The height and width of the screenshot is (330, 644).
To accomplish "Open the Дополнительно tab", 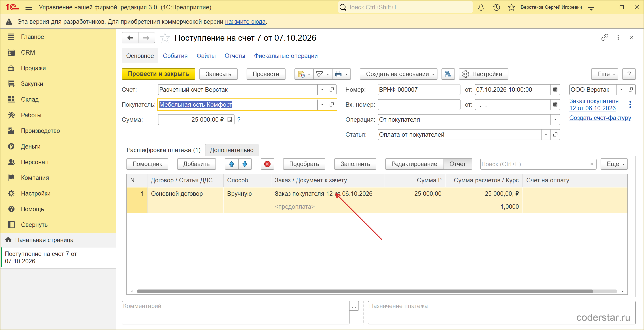I will click(x=232, y=150).
